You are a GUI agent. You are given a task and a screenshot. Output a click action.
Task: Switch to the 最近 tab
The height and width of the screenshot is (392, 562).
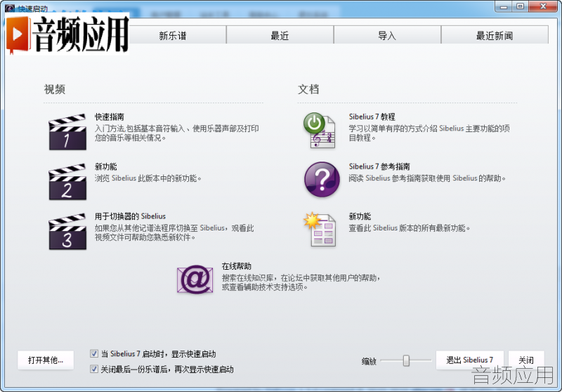[x=280, y=34]
